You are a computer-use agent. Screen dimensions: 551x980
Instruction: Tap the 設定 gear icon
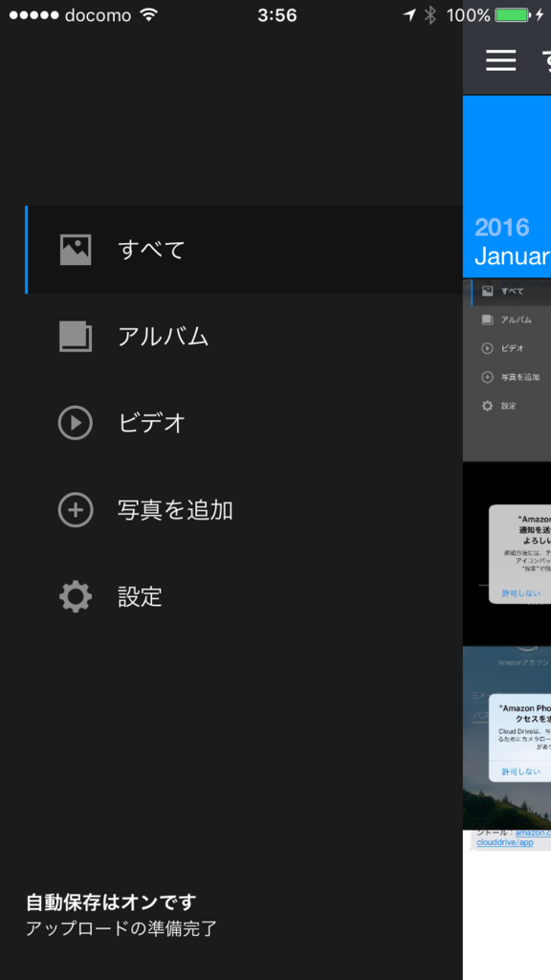coord(76,597)
